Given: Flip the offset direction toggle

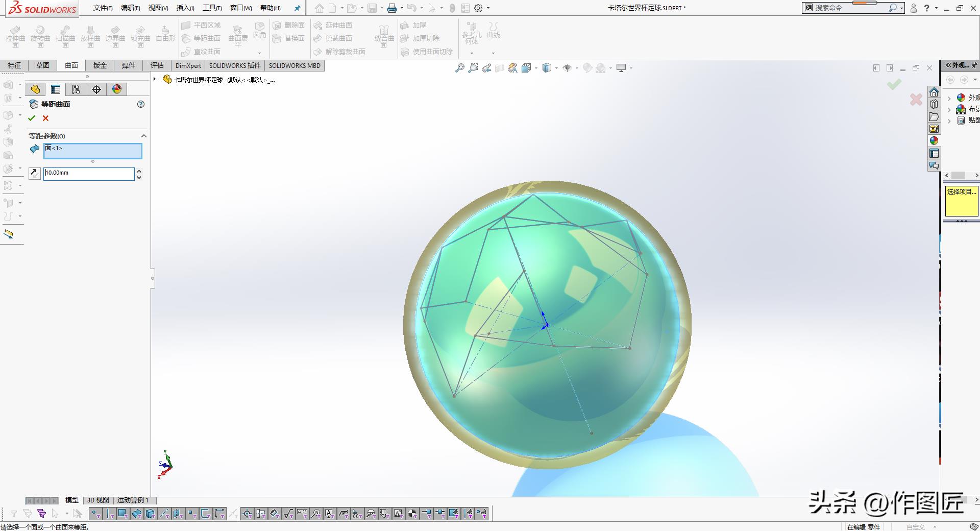Looking at the screenshot, I should click(x=34, y=174).
